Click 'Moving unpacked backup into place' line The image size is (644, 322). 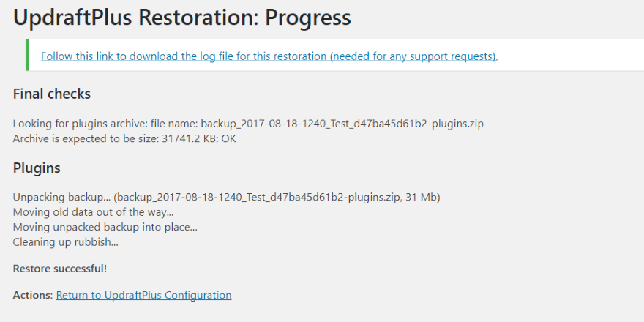[105, 227]
